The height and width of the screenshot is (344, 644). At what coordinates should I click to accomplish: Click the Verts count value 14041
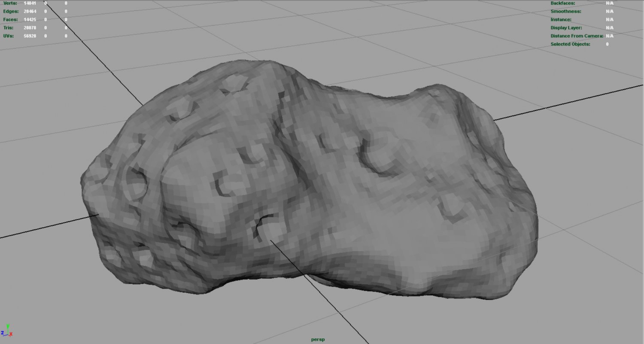pos(30,3)
